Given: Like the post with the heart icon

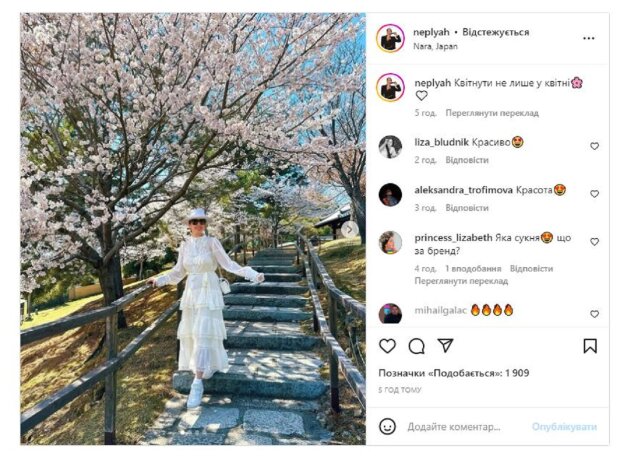Looking at the screenshot, I should 387,346.
